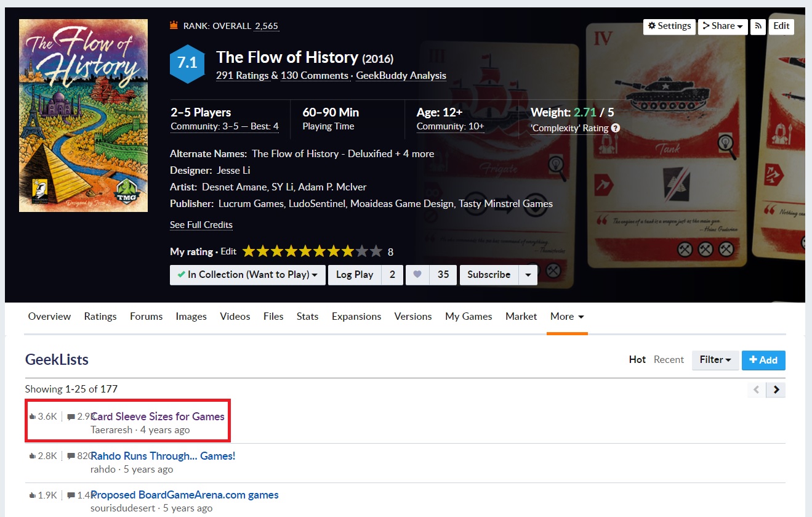The height and width of the screenshot is (517, 812).
Task: Select the Videos tab
Action: (235, 317)
